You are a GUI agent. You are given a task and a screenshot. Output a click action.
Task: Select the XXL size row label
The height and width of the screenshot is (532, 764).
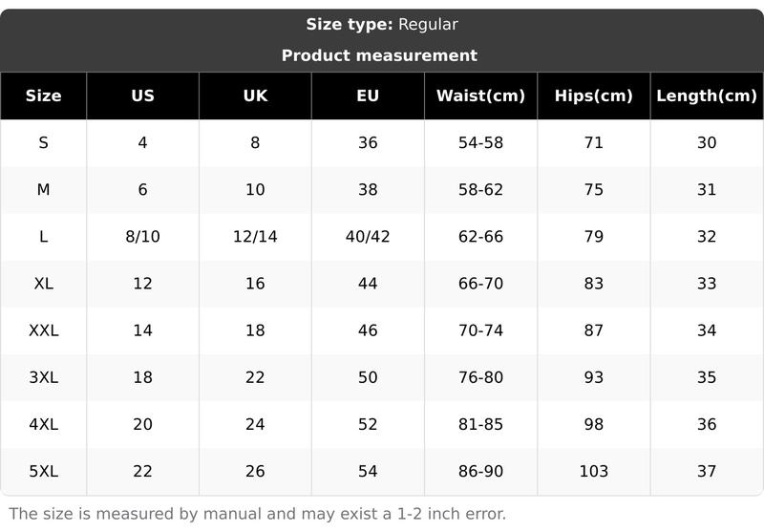43,330
